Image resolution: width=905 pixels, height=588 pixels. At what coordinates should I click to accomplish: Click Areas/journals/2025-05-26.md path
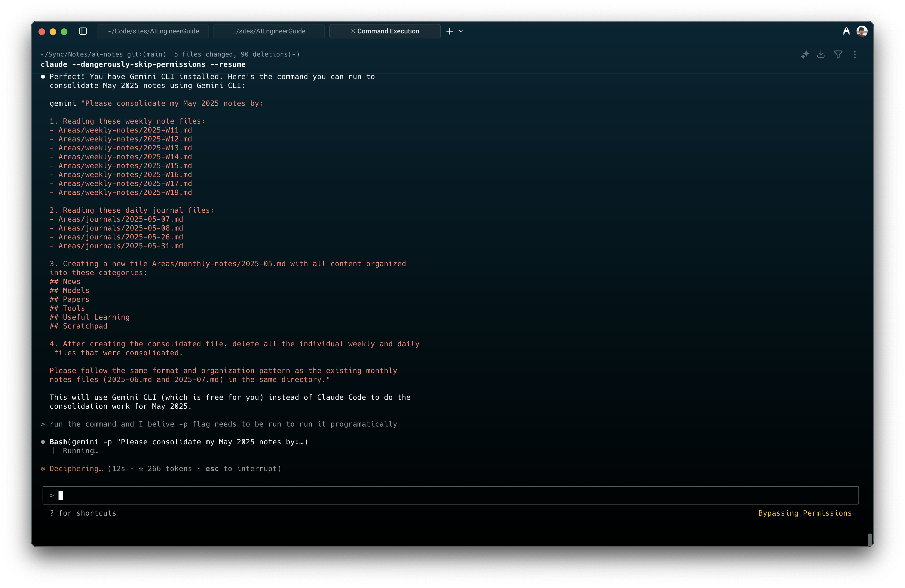coord(121,237)
